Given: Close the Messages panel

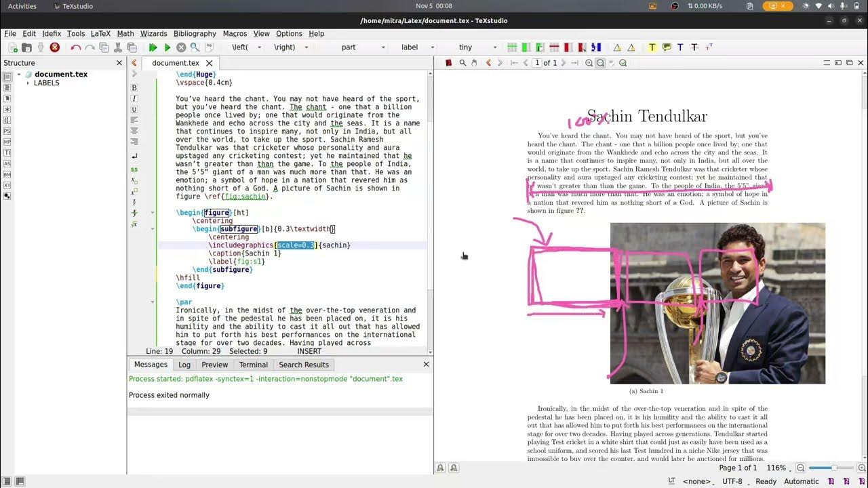Looking at the screenshot, I should pos(426,365).
